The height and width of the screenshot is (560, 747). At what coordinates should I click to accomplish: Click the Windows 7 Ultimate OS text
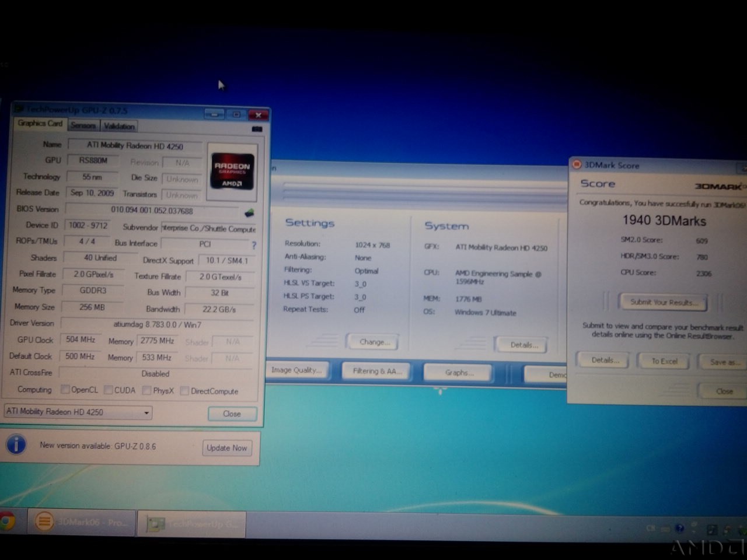coord(485,313)
